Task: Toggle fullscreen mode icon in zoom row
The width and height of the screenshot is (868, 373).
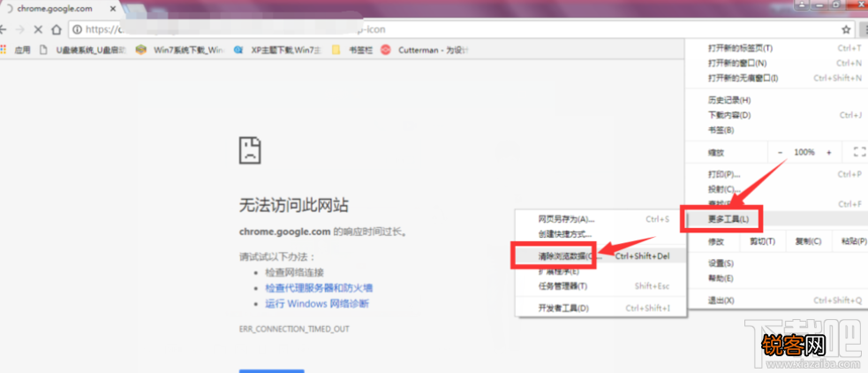Action: [x=858, y=152]
